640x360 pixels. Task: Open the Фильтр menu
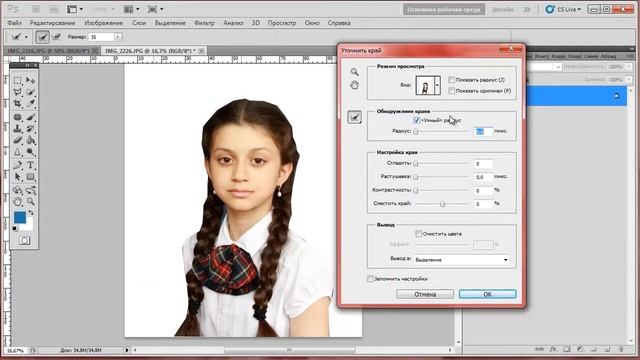[204, 23]
